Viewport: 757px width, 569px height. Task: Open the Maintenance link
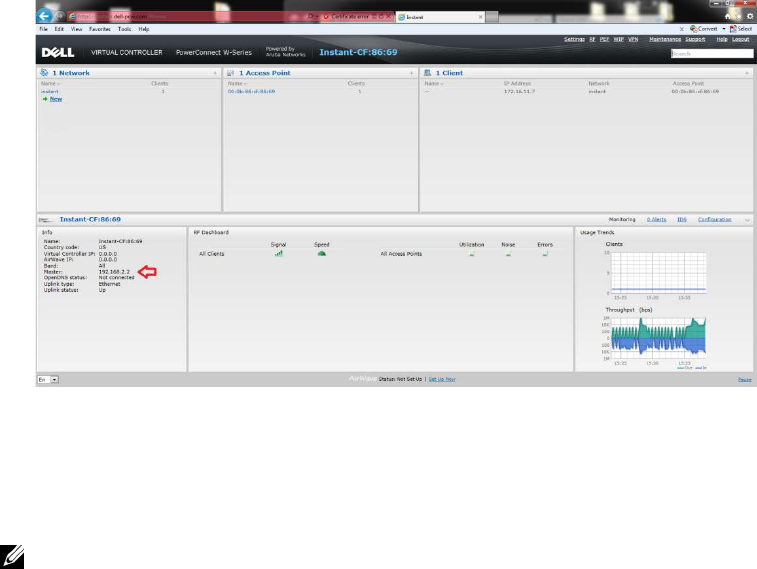pos(665,39)
